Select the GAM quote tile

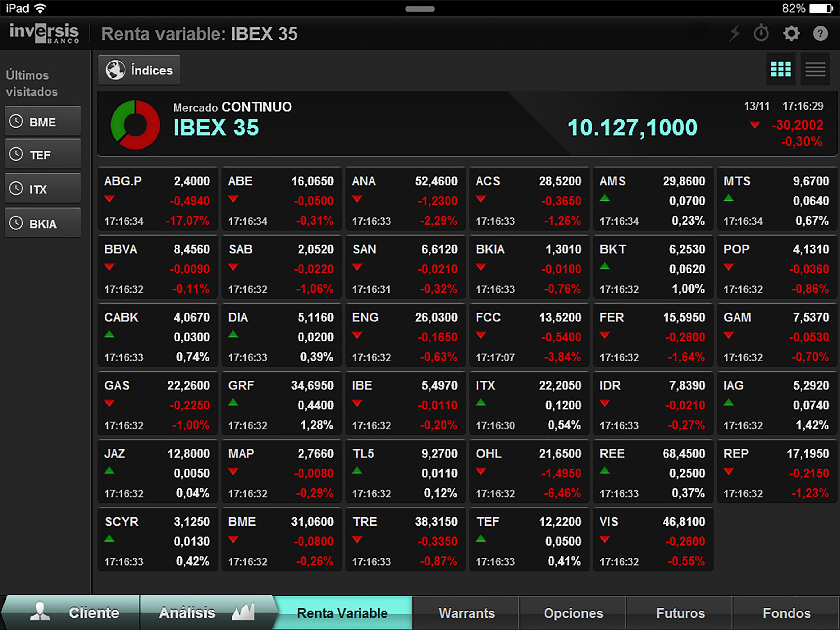click(777, 335)
